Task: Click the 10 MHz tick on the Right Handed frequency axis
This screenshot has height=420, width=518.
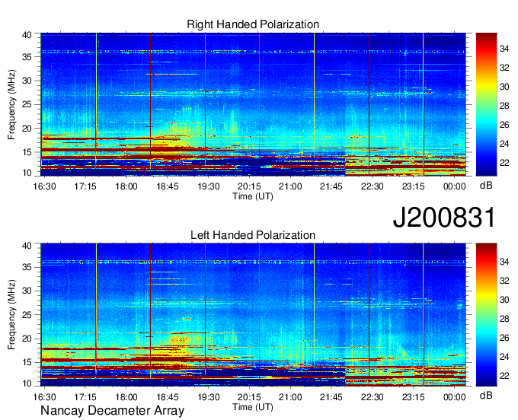Action: (27, 173)
